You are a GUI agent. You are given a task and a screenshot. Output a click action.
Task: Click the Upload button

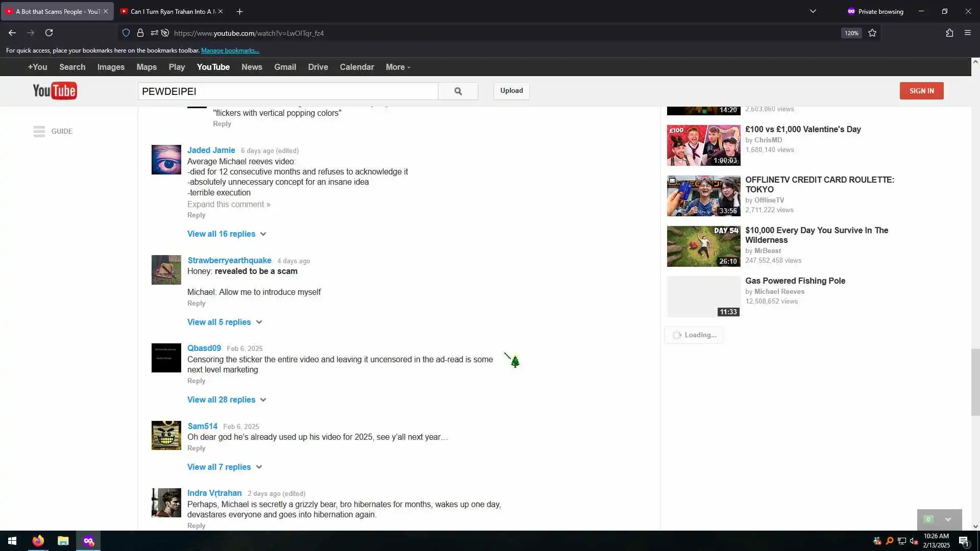pyautogui.click(x=511, y=91)
